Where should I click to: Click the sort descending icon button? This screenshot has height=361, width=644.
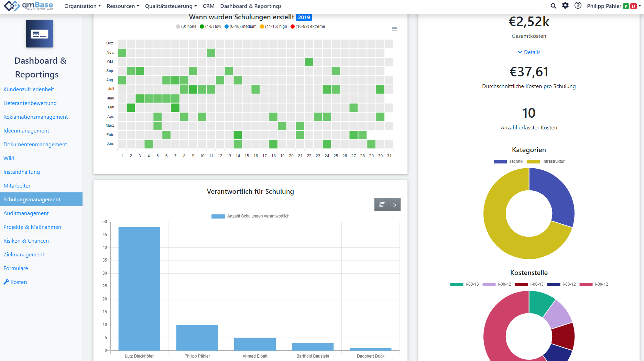pos(382,204)
